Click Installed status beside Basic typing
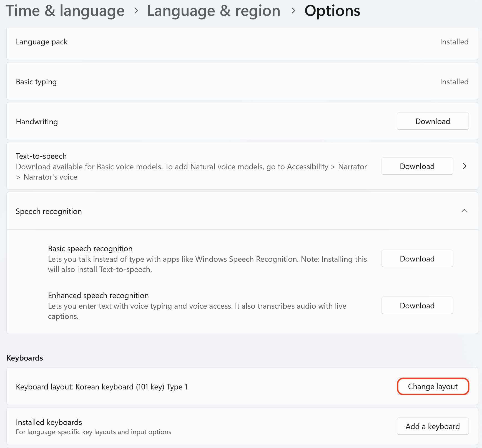Screen dimensions: 482x448 [454, 82]
